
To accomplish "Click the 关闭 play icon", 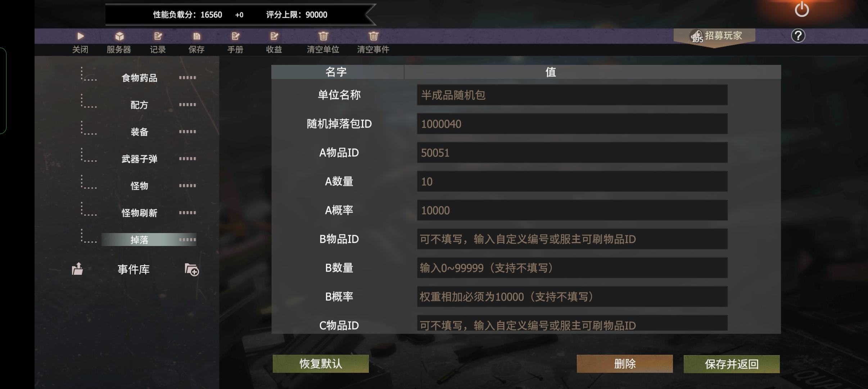I will pos(80,36).
